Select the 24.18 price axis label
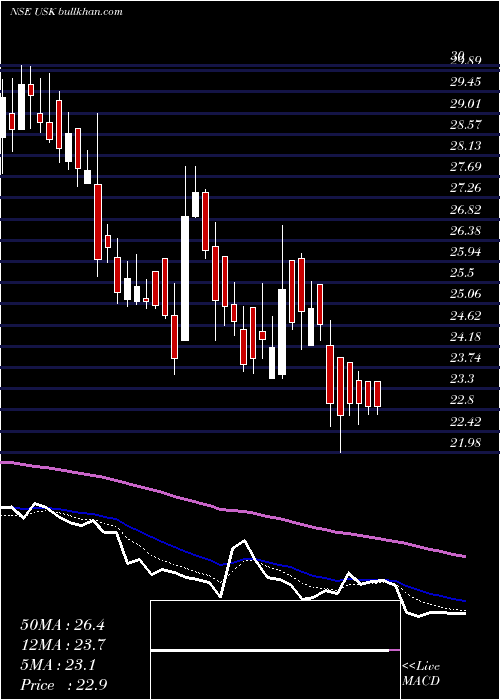This screenshot has width=500, height=700. tap(466, 337)
